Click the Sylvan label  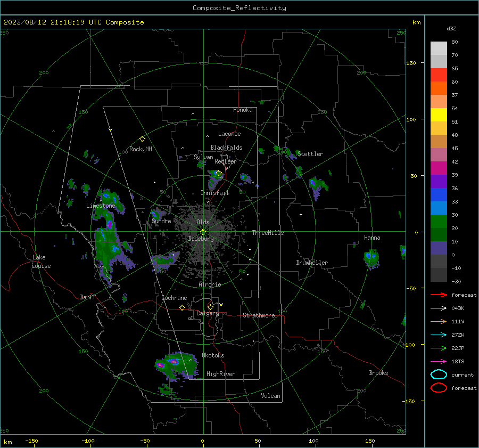coord(203,157)
